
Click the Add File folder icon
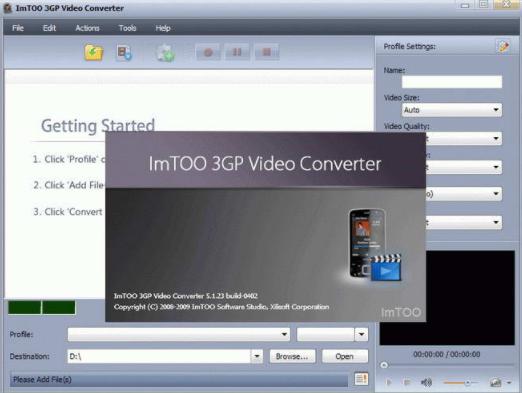(94, 53)
